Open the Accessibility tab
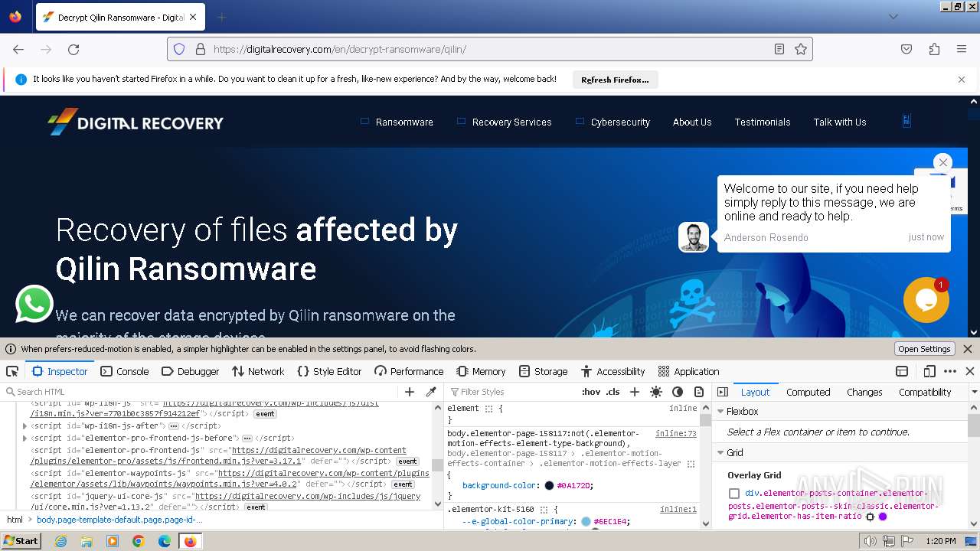Viewport: 980px width, 551px height. (612, 371)
